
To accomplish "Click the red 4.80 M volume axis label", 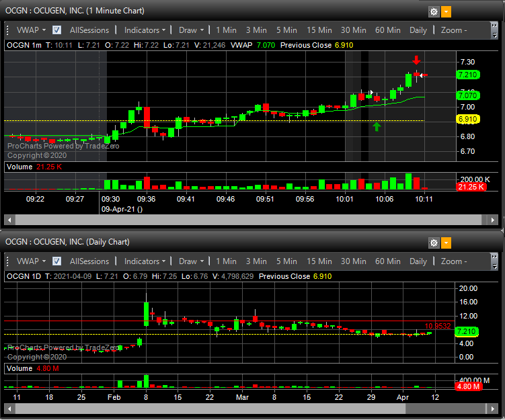I will pos(469,386).
